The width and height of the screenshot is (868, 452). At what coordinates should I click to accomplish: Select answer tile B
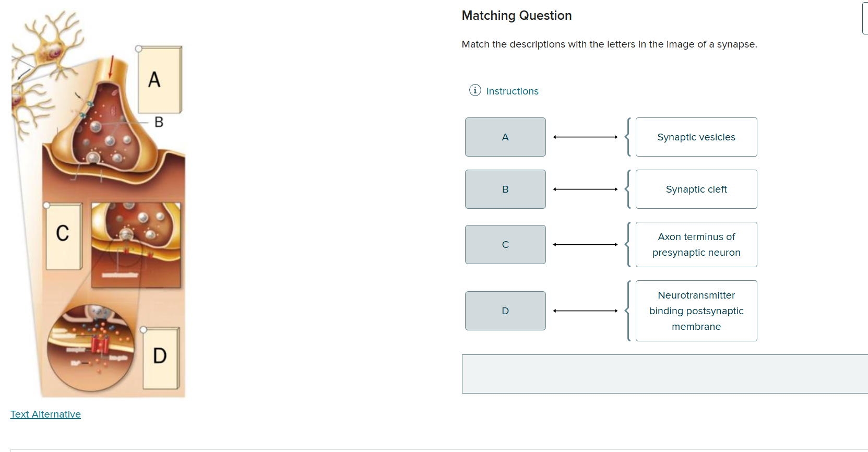[x=505, y=189]
